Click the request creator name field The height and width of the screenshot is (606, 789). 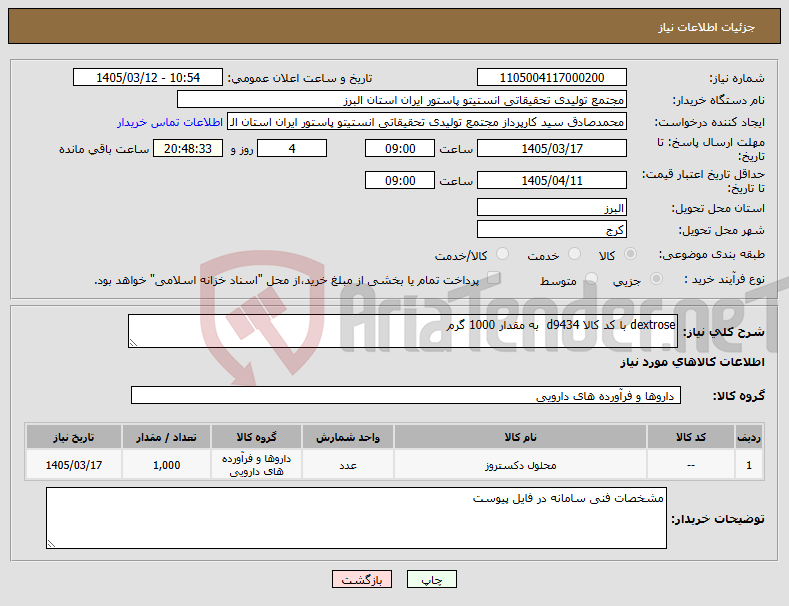(x=427, y=122)
